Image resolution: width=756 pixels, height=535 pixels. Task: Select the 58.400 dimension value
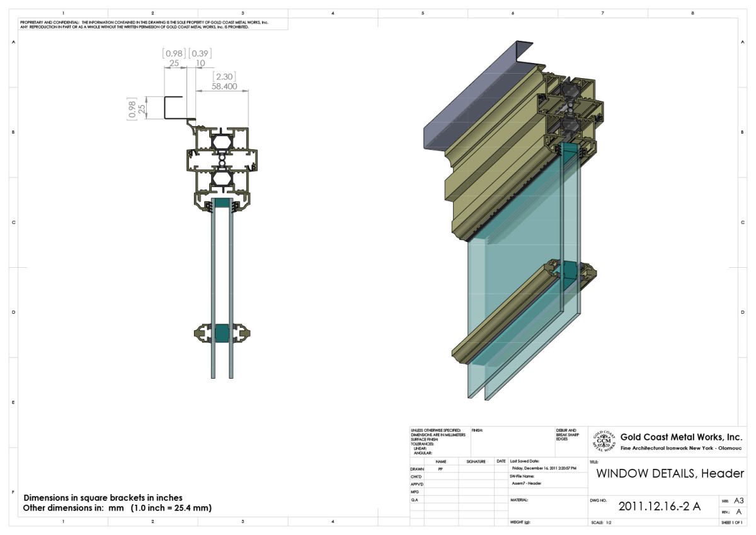tap(224, 86)
